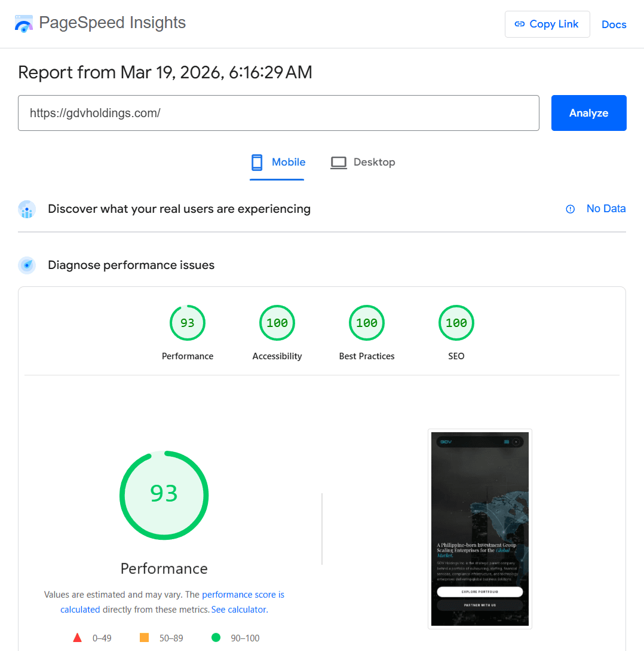Click the Copy Link button
The image size is (644, 651).
coord(547,24)
